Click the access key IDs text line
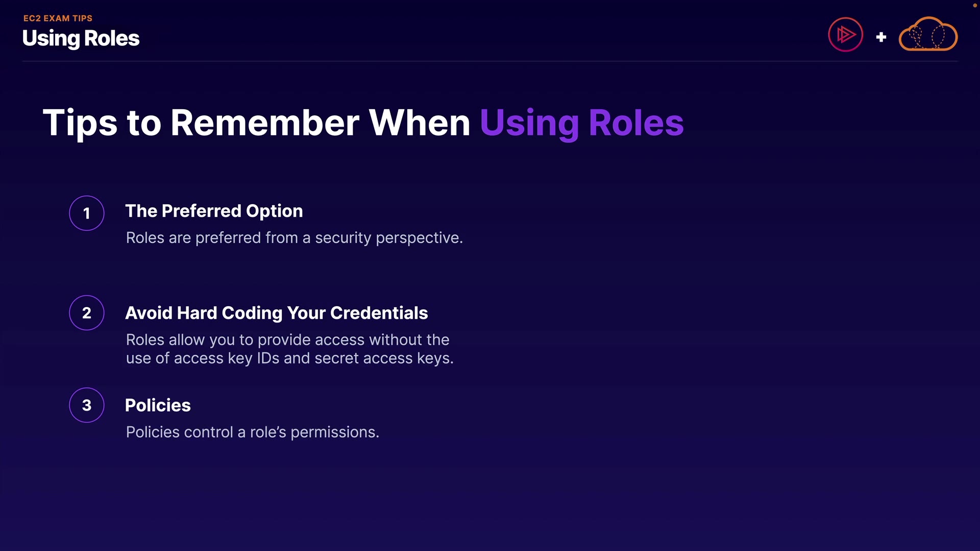Image resolution: width=980 pixels, height=551 pixels. [289, 358]
